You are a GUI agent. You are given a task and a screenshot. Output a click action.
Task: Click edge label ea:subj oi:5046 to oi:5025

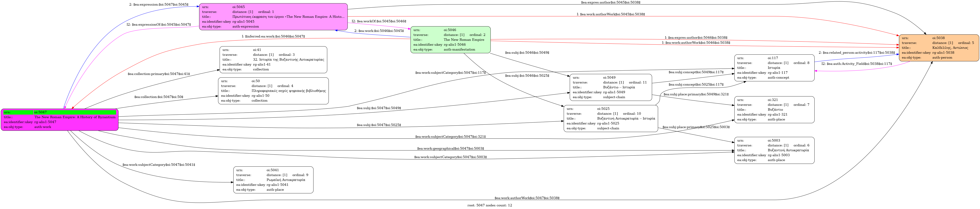pos(527,76)
